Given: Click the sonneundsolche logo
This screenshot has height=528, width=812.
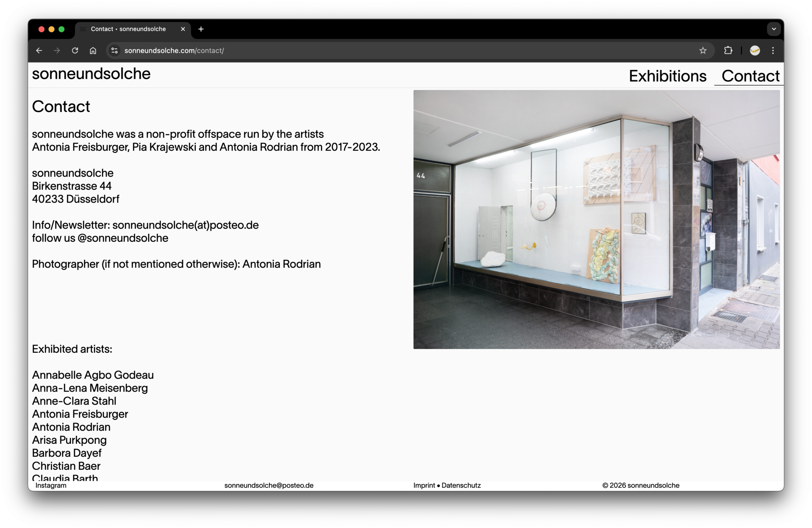Looking at the screenshot, I should (x=91, y=74).
